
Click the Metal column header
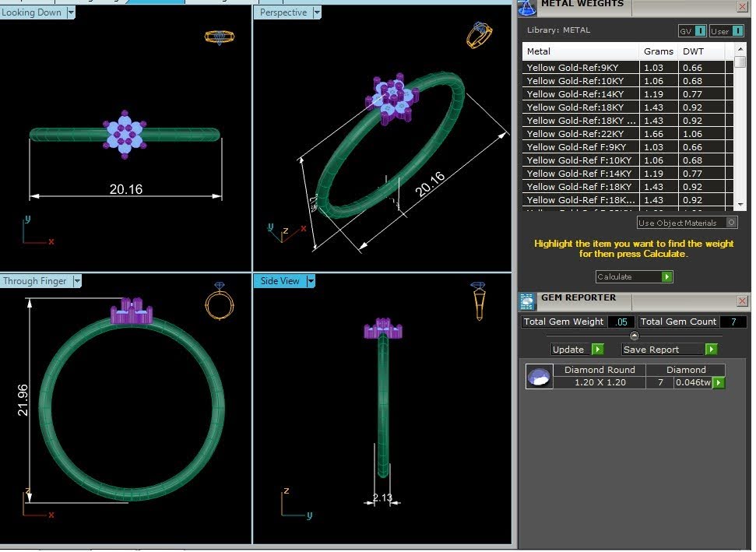click(x=581, y=51)
